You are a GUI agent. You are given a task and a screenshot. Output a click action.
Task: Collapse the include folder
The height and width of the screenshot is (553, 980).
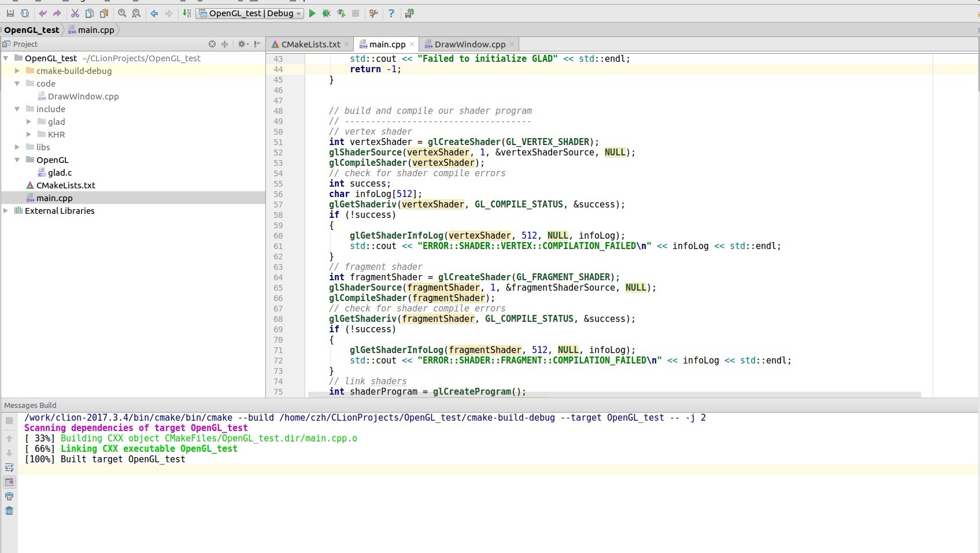click(x=17, y=109)
